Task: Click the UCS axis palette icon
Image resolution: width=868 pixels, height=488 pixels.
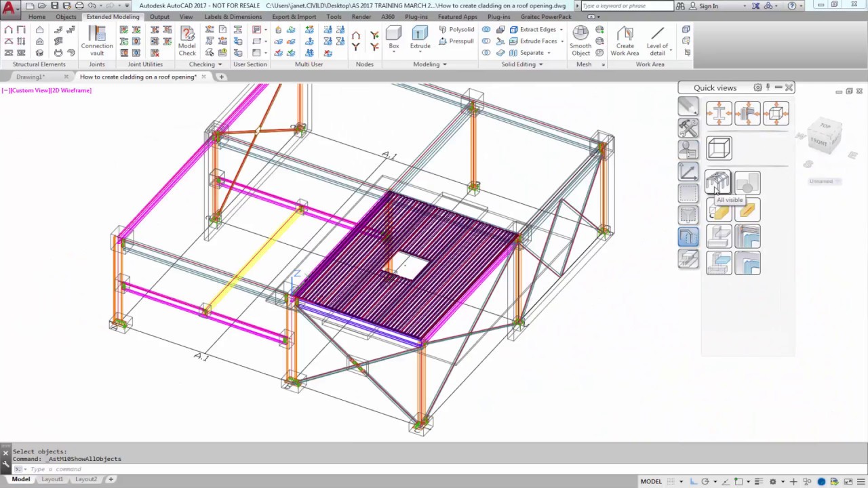Action: (x=688, y=171)
